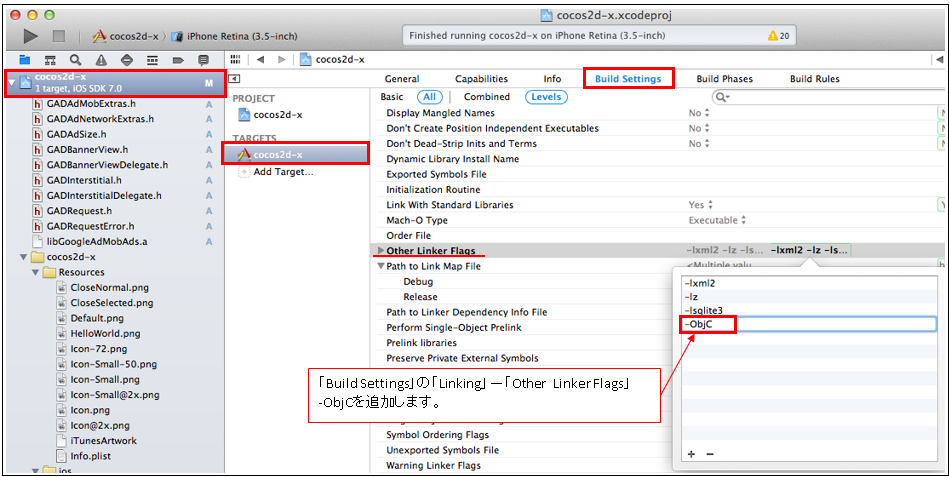Click the activity status message
Viewport: 949px width, 477px height.
point(537,36)
